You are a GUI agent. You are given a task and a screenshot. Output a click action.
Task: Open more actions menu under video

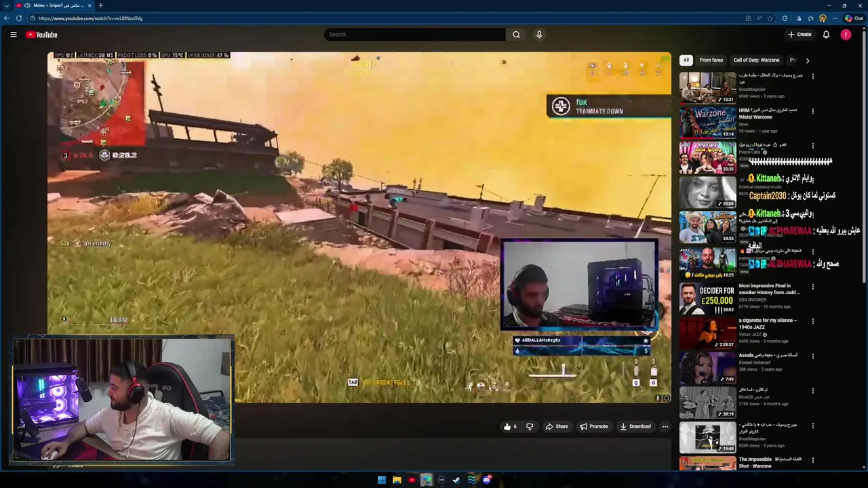[x=665, y=426]
